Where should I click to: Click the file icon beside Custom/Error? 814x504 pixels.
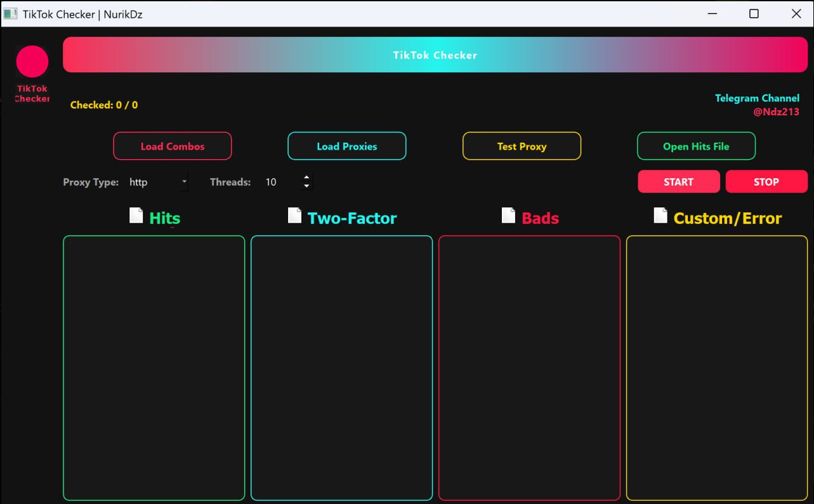(660, 216)
